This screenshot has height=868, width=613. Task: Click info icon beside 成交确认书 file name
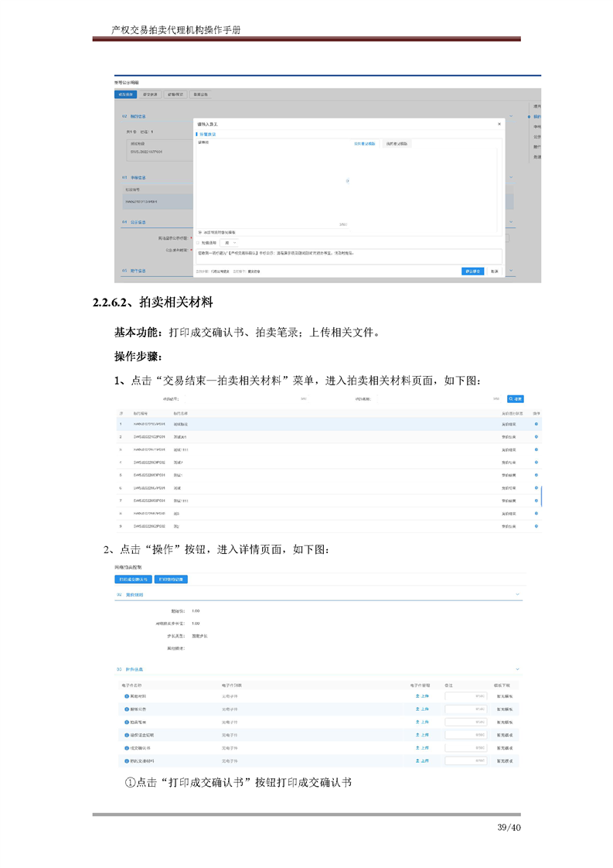pos(127,748)
